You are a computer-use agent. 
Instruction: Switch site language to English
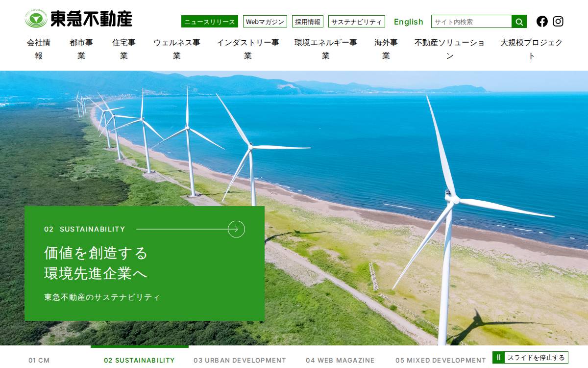(409, 22)
